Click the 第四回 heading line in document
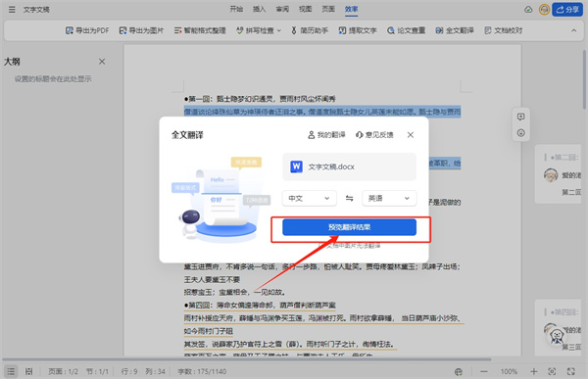The height and width of the screenshot is (379, 588). [x=260, y=306]
